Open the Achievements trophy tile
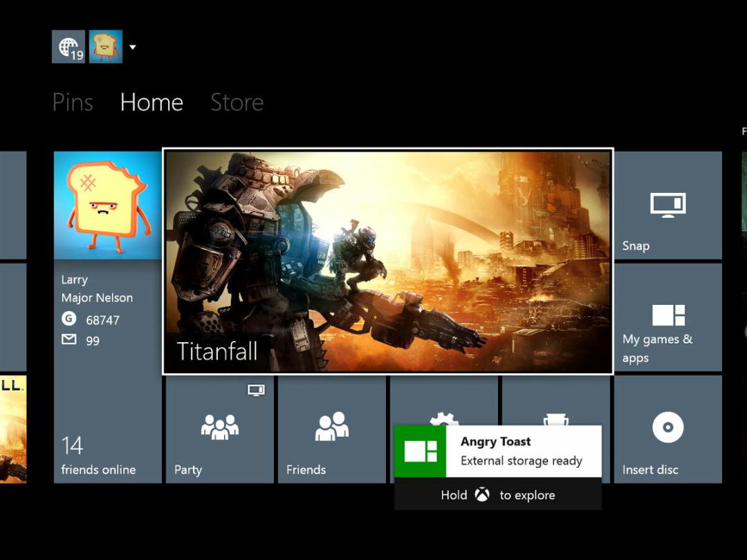747x560 pixels. [556, 401]
